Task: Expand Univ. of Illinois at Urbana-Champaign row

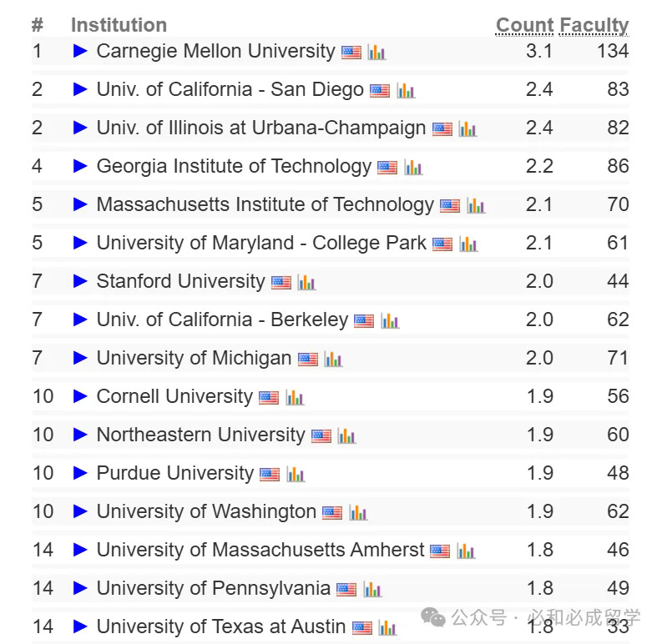Action: click(x=80, y=128)
